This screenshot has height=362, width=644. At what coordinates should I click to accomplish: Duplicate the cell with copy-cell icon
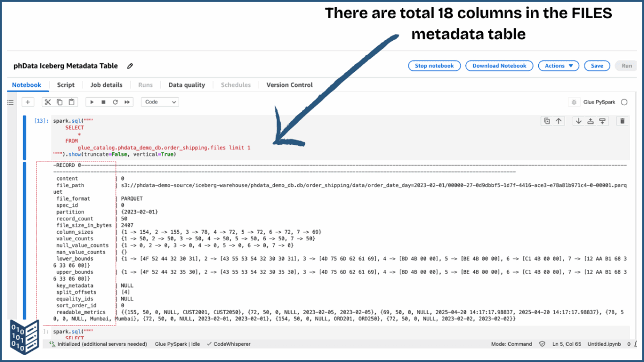546,121
